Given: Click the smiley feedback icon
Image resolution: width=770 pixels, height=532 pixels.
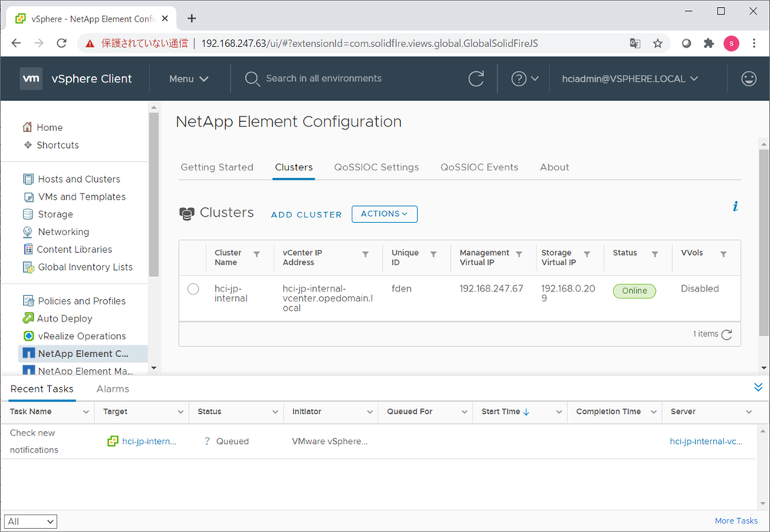Looking at the screenshot, I should pyautogui.click(x=748, y=79).
